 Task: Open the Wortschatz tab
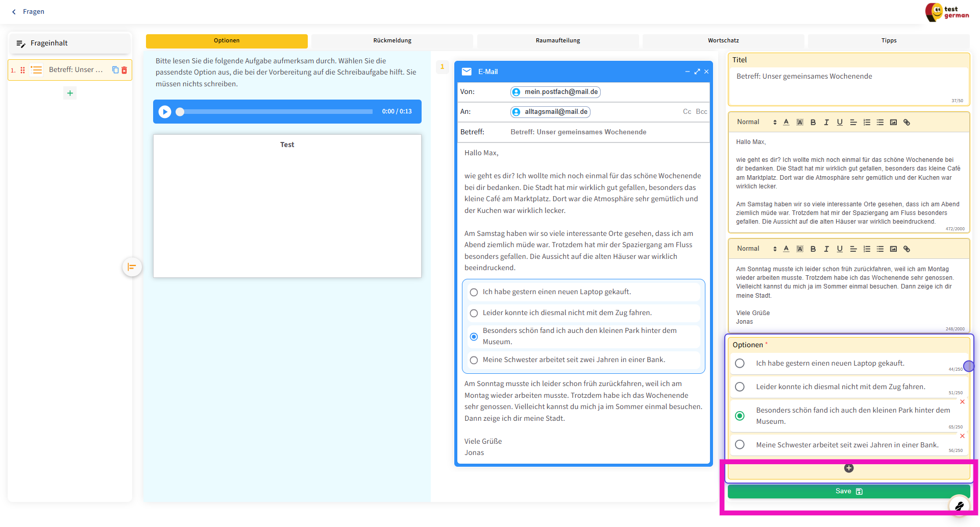pyautogui.click(x=723, y=40)
